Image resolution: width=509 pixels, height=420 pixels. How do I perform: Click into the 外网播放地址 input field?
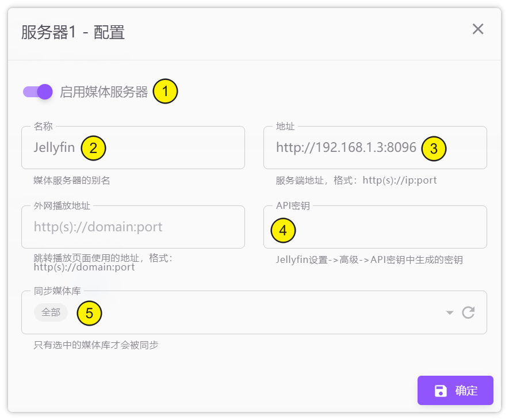pos(133,227)
